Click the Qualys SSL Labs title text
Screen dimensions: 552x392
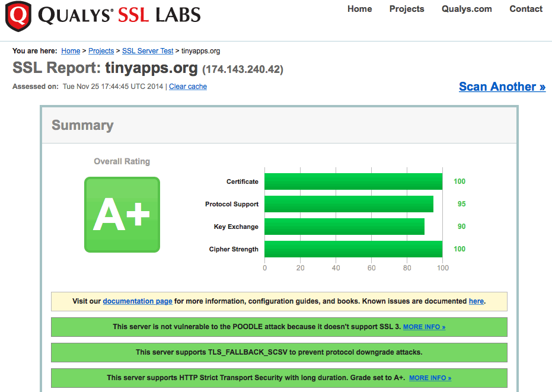(119, 16)
